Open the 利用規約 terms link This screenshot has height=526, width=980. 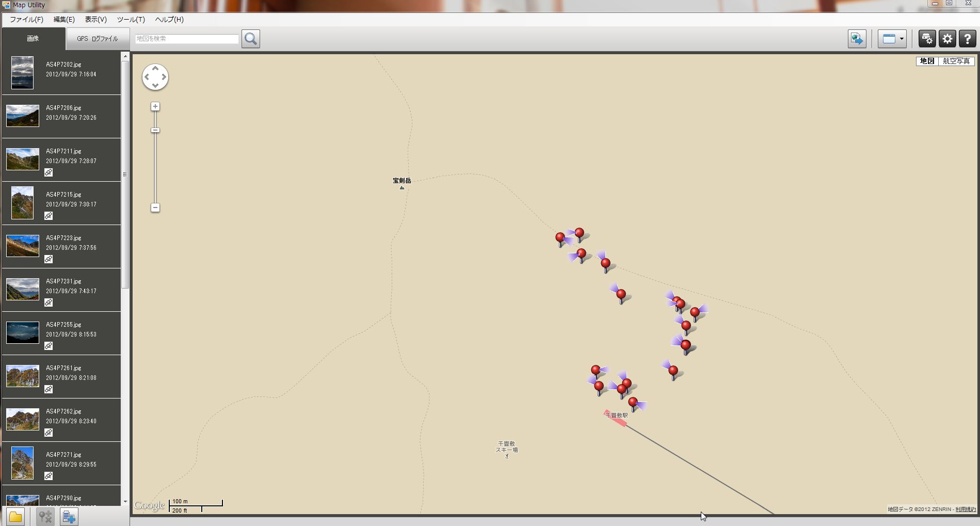965,509
